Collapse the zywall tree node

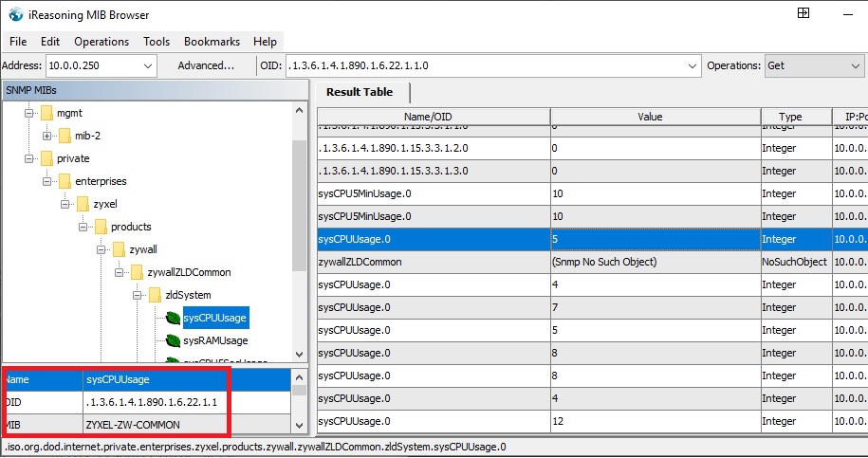click(x=101, y=249)
